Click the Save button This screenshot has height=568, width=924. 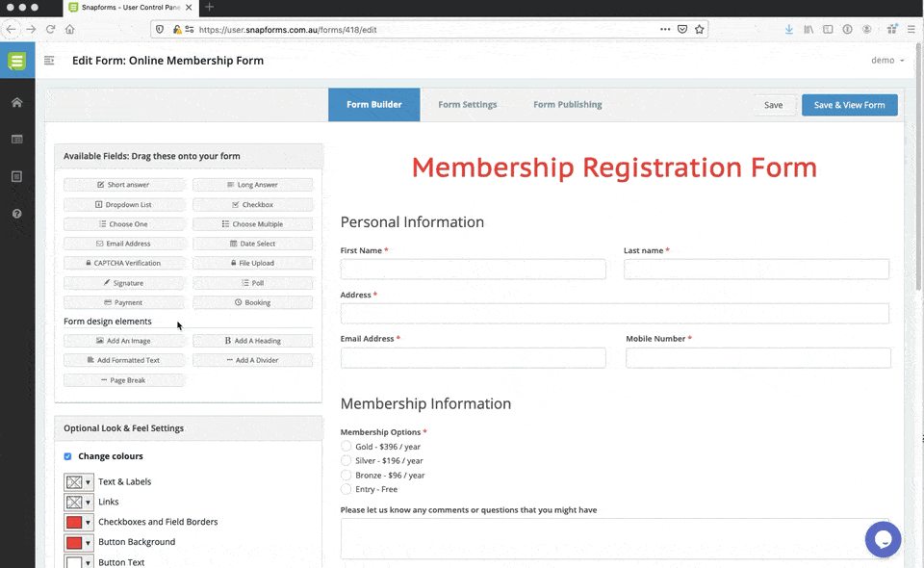pyautogui.click(x=773, y=105)
